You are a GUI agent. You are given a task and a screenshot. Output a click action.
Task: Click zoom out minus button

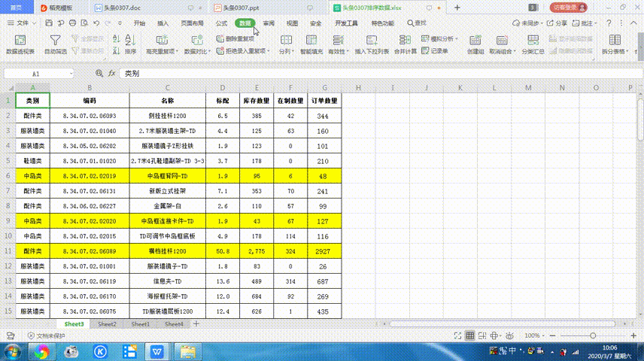(x=552, y=335)
